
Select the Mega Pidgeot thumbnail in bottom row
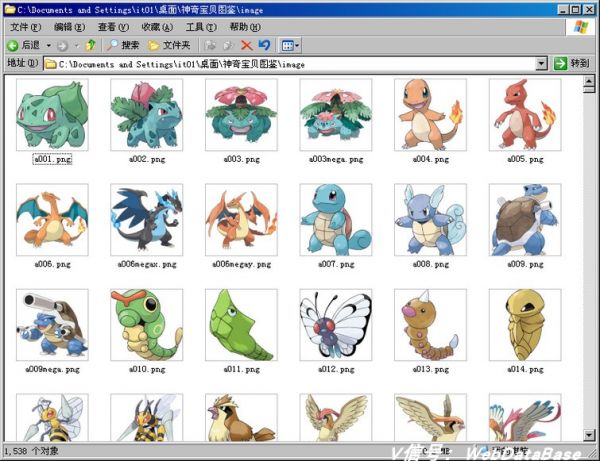(x=525, y=417)
